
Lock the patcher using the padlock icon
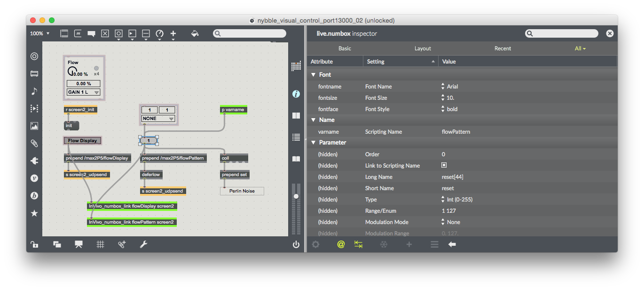tap(34, 244)
